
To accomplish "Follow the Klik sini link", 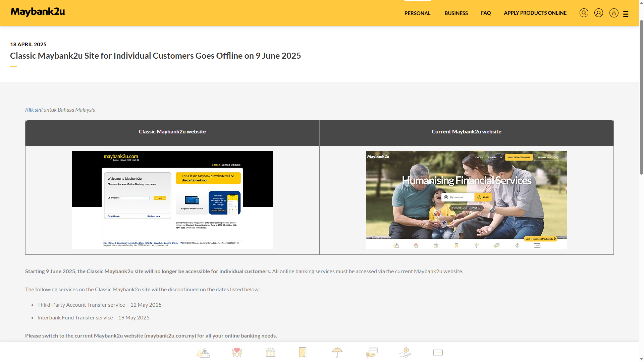I will 34,110.
